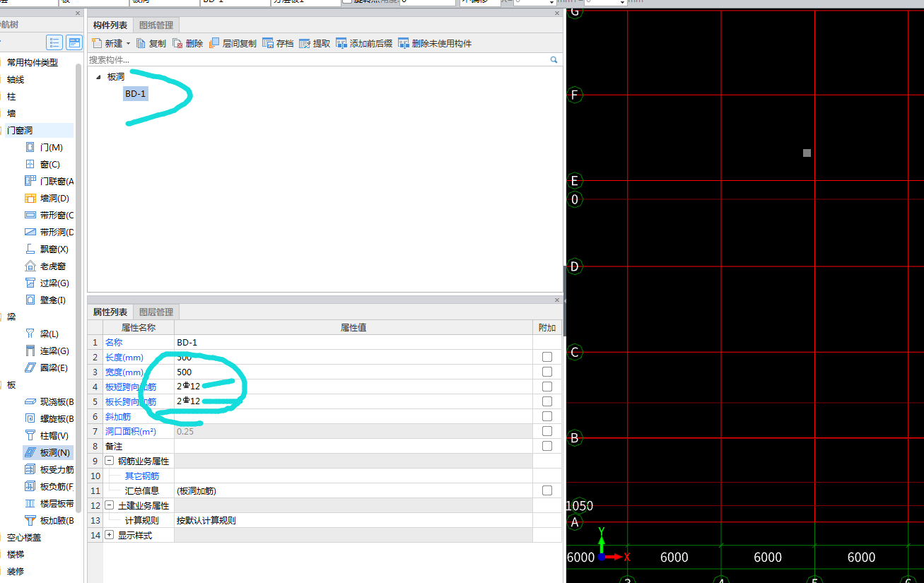
Task: Select the 板洞(N) slab opening icon
Action: [x=30, y=452]
